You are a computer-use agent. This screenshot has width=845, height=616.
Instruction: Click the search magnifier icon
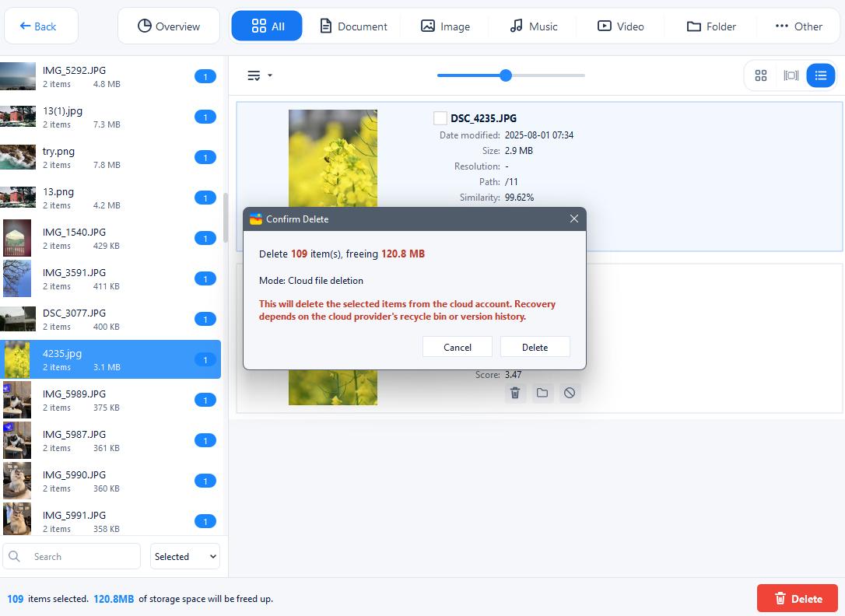(x=15, y=556)
